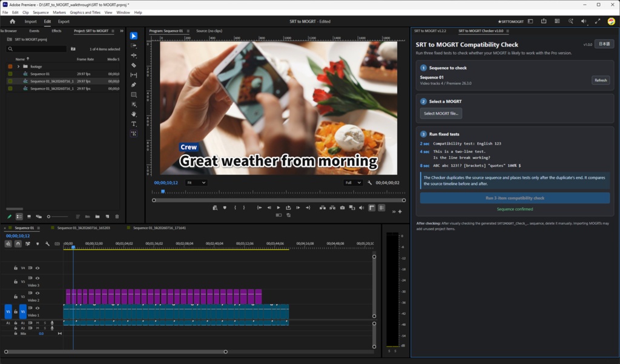This screenshot has width=620, height=364.
Task: Step back one frame in Program Monitor
Action: click(269, 207)
